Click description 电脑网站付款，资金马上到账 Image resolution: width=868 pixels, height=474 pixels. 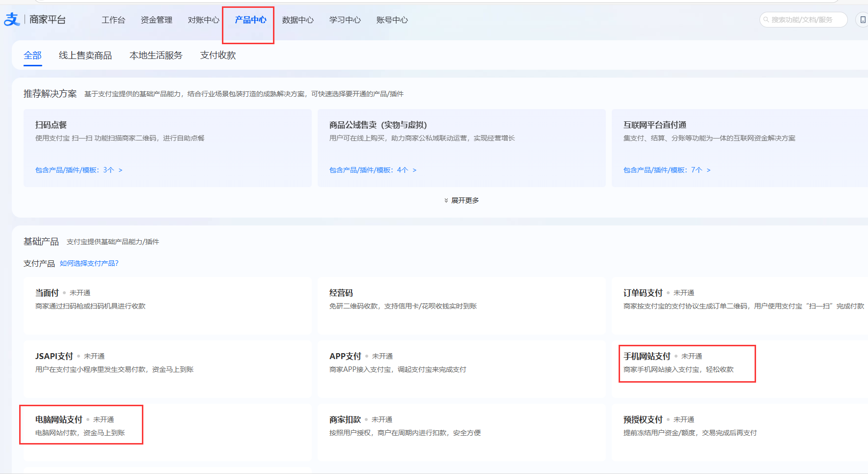tap(80, 433)
